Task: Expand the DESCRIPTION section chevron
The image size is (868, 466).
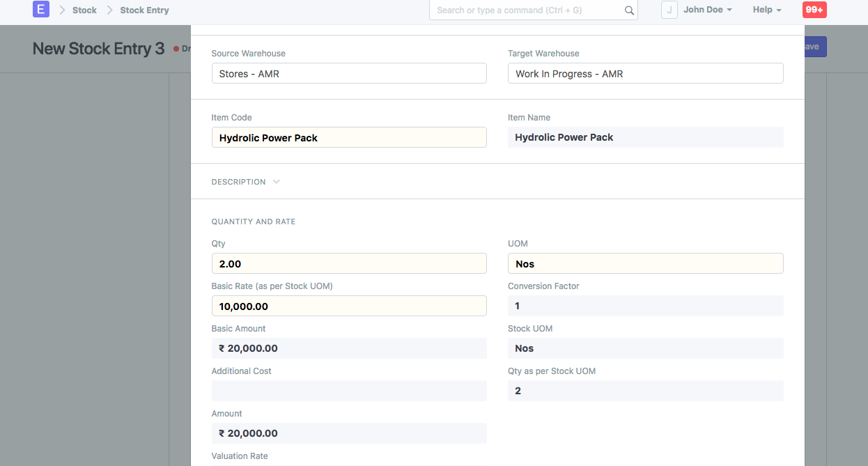Action: tap(277, 181)
